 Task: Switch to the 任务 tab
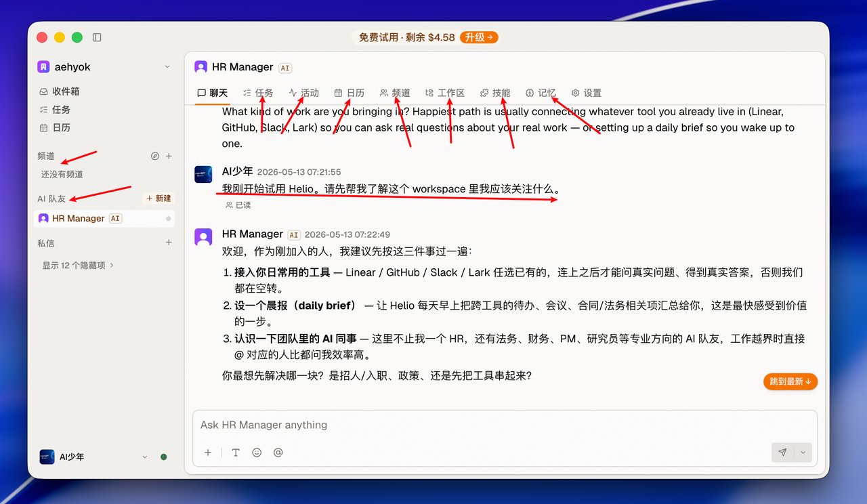(258, 93)
